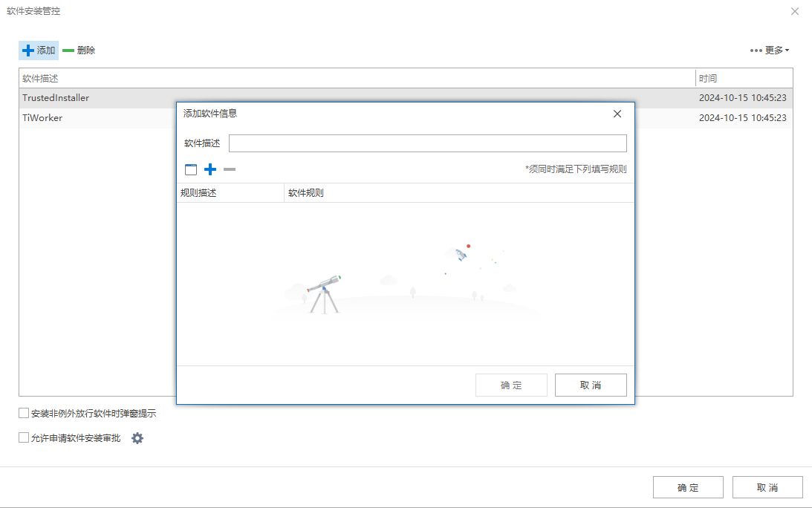Click 确定 in the 添加软件信息 dialog

pyautogui.click(x=511, y=385)
